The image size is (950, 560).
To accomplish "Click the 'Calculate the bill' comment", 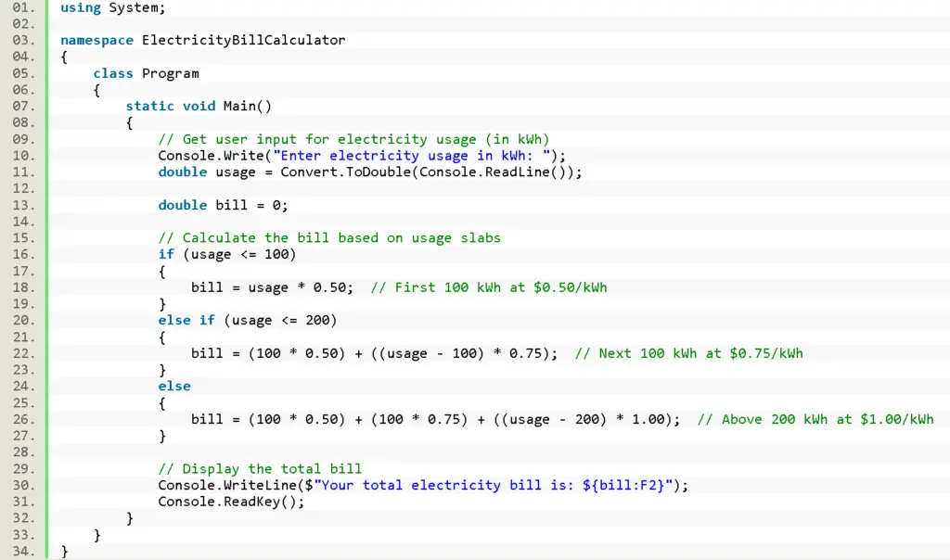I will click(x=329, y=238).
